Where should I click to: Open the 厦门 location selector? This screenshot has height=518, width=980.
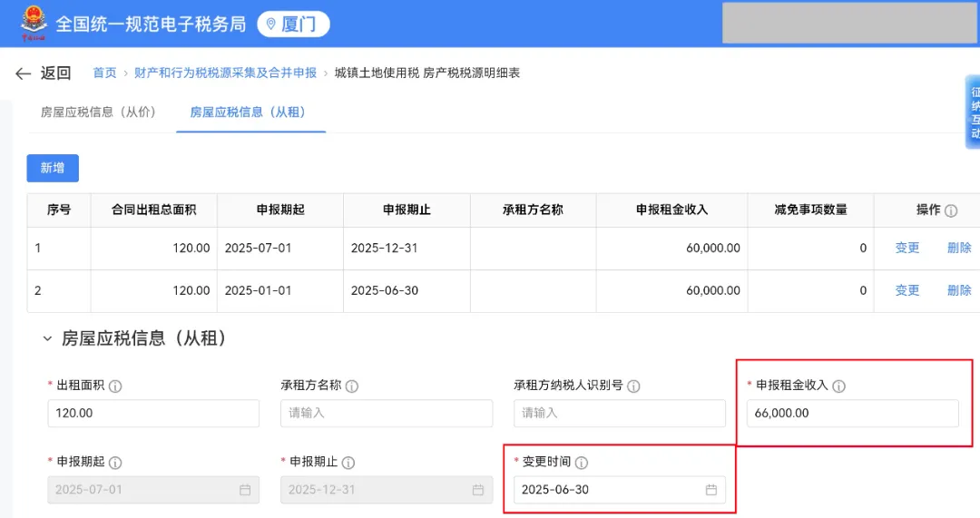(x=293, y=24)
